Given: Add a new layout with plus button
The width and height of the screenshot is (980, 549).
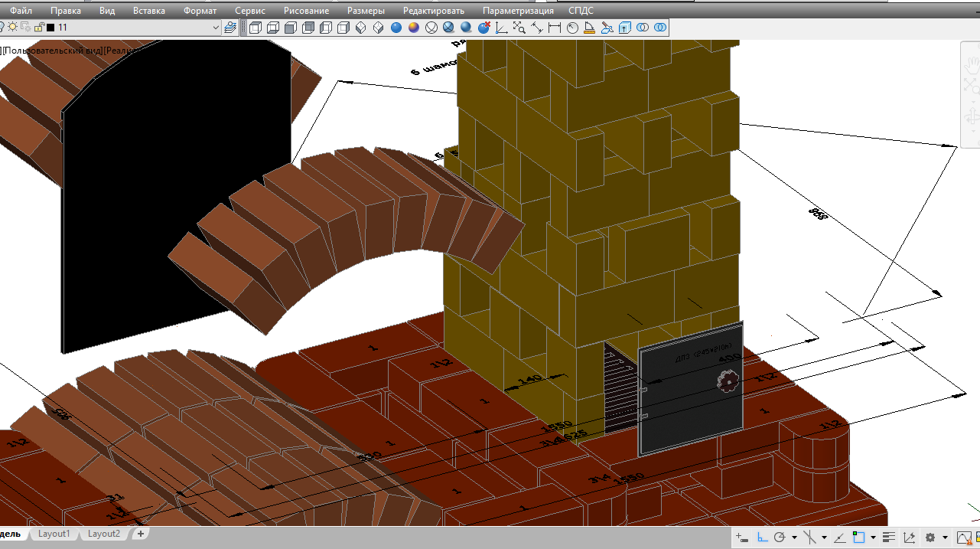Looking at the screenshot, I should click(x=141, y=534).
